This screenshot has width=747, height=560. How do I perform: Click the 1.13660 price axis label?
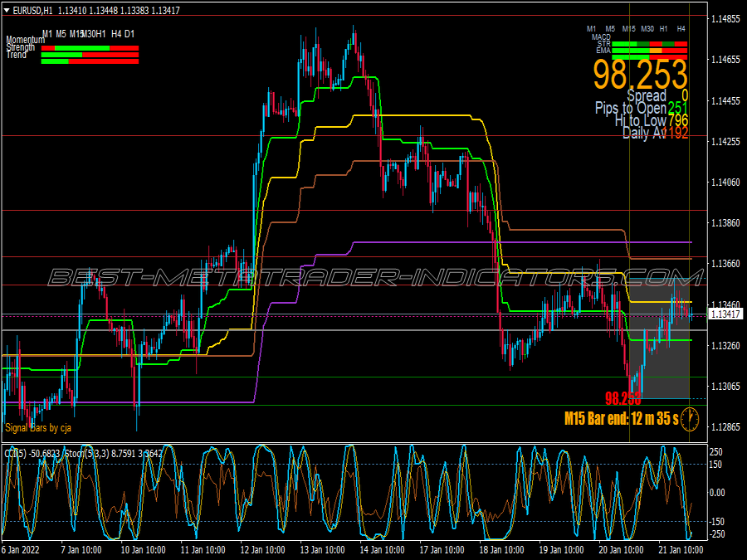(726, 264)
